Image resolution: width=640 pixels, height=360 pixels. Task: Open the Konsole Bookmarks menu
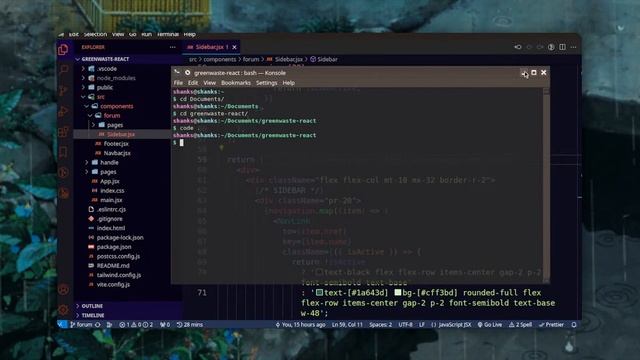[x=236, y=83]
